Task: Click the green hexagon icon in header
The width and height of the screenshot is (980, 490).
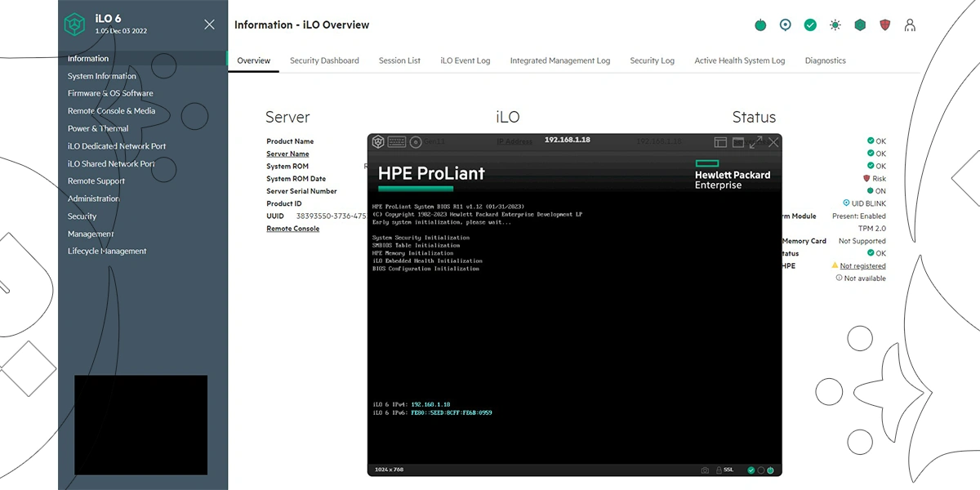Action: coord(860,25)
